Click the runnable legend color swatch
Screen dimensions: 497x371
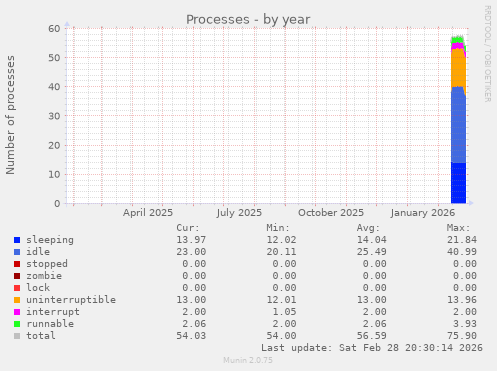17,324
